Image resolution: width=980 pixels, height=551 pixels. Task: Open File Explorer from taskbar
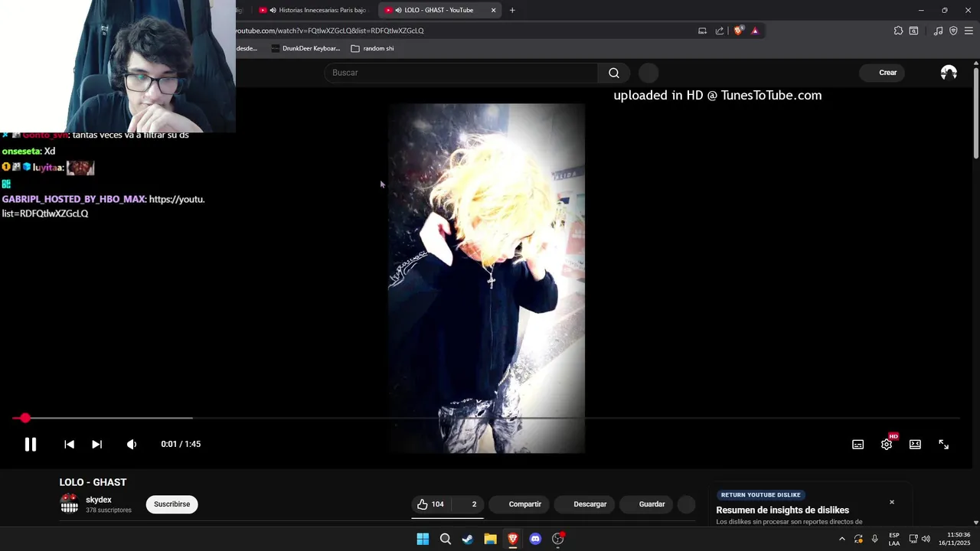pyautogui.click(x=490, y=539)
